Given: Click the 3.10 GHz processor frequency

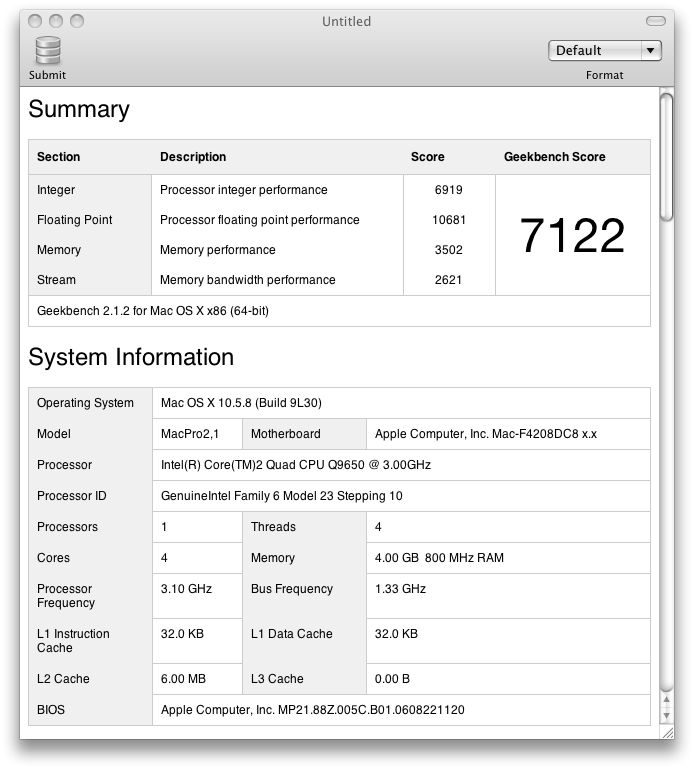Looking at the screenshot, I should pyautogui.click(x=186, y=589).
